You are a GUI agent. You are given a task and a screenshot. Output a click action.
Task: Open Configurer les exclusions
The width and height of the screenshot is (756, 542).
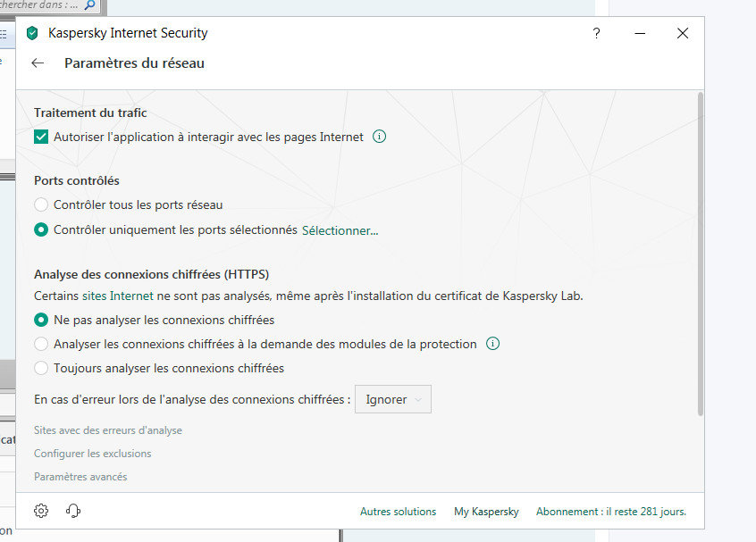(93, 454)
